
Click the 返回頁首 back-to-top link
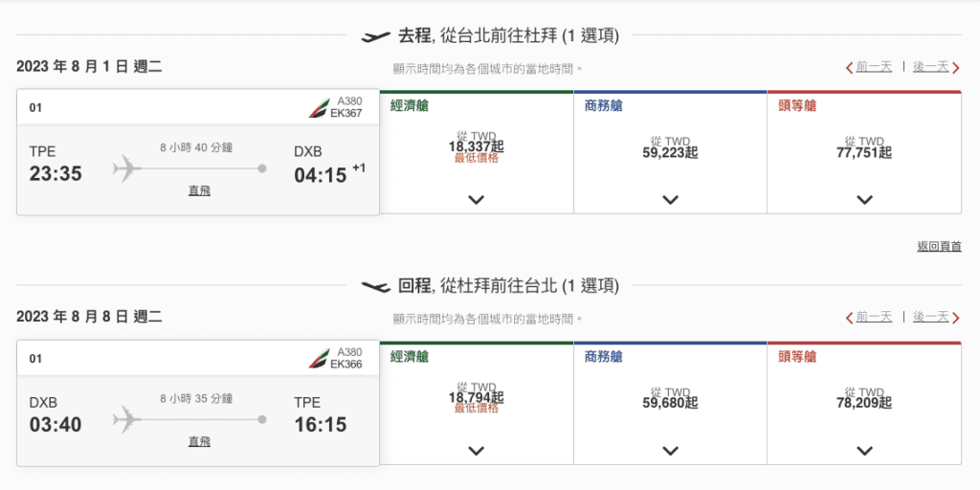tap(940, 247)
